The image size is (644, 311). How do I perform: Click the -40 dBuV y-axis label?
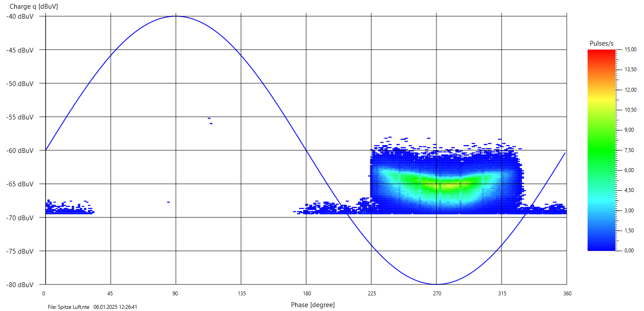20,17
